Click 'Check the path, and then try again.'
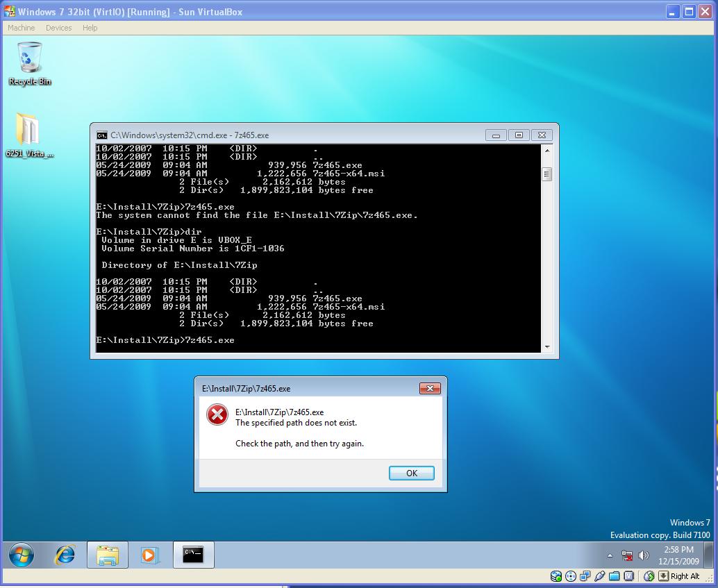The image size is (718, 588). point(299,444)
